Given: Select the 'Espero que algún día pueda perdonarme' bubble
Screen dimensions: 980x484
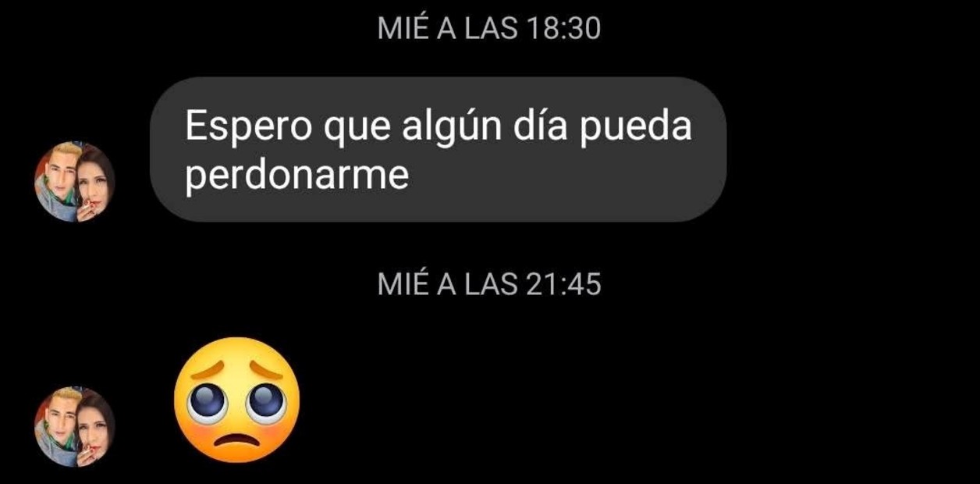Looking at the screenshot, I should [x=438, y=149].
